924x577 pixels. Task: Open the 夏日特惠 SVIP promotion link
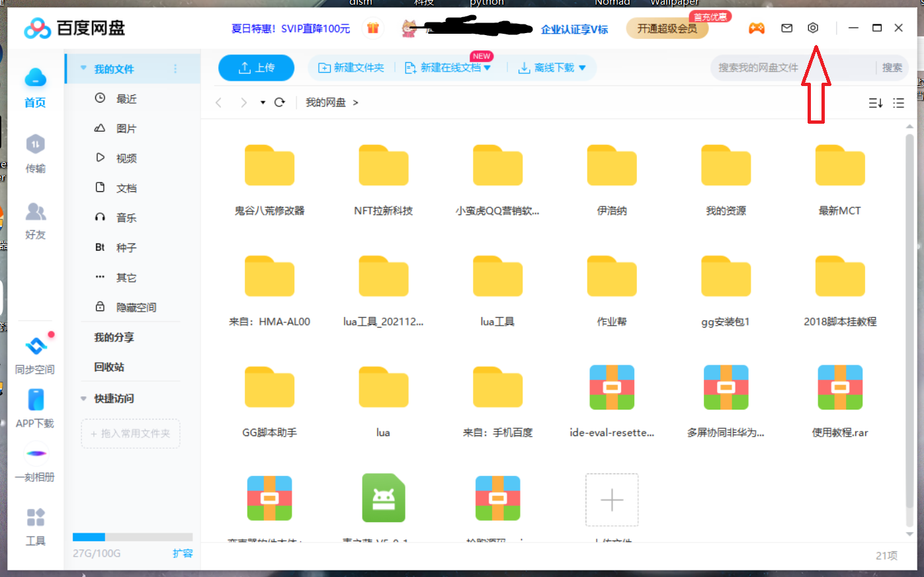click(290, 28)
